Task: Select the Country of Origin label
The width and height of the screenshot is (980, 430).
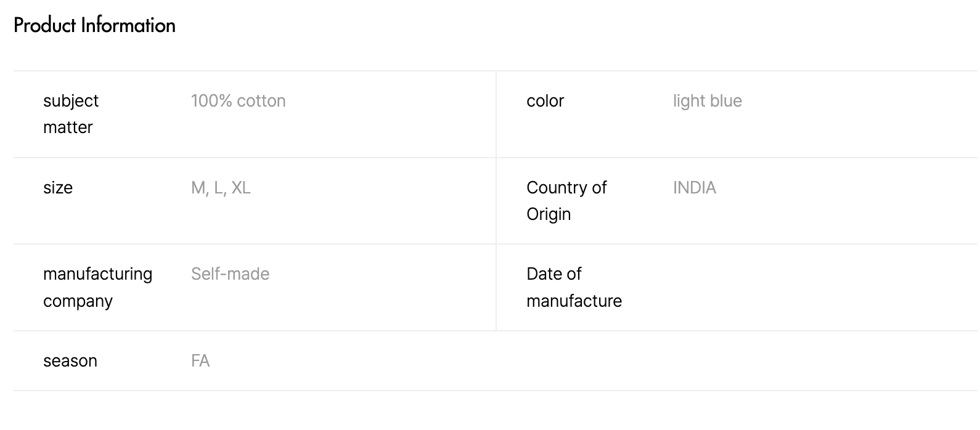Action: [566, 201]
